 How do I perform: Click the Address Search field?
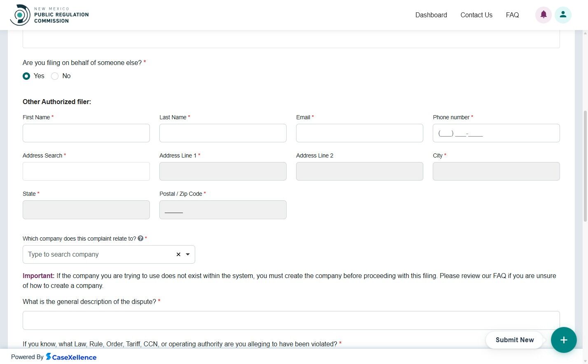pyautogui.click(x=86, y=171)
